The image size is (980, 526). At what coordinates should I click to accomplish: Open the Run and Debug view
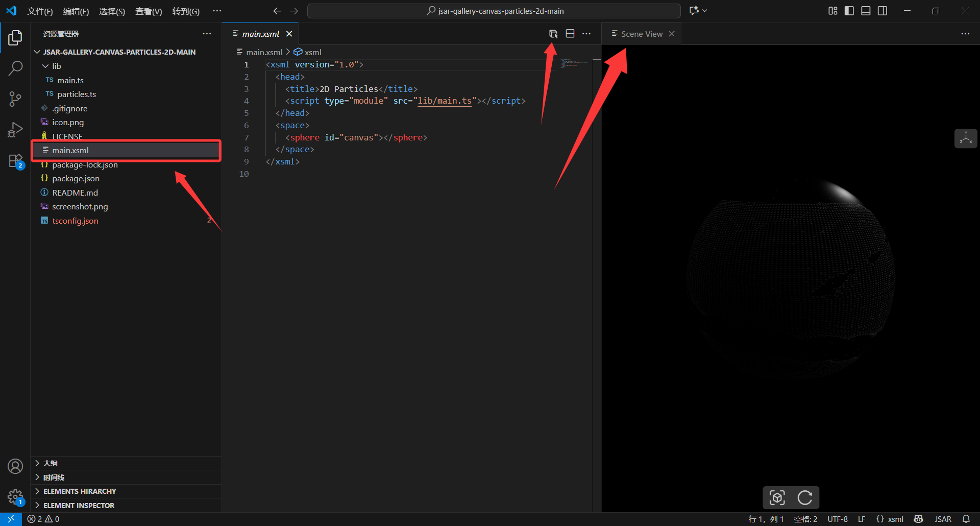click(15, 130)
